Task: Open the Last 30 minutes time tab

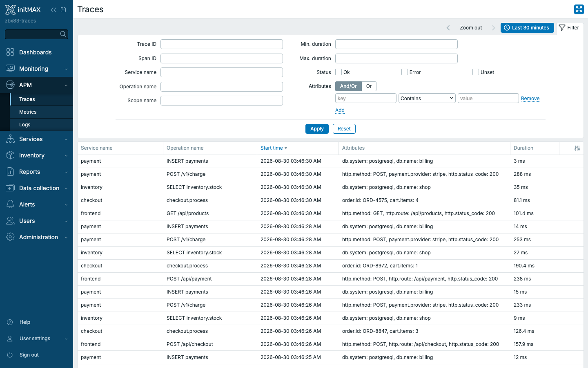Action: pos(527,28)
